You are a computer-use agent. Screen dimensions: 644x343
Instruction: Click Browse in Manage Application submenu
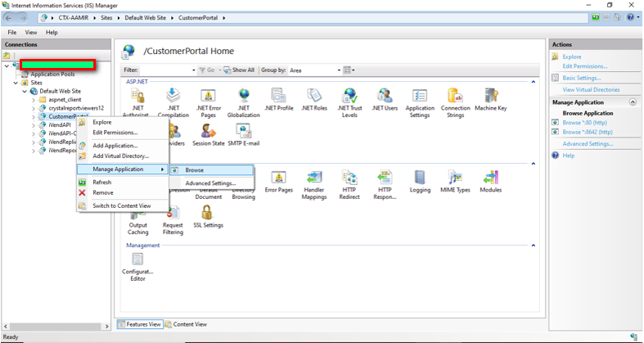click(211, 169)
